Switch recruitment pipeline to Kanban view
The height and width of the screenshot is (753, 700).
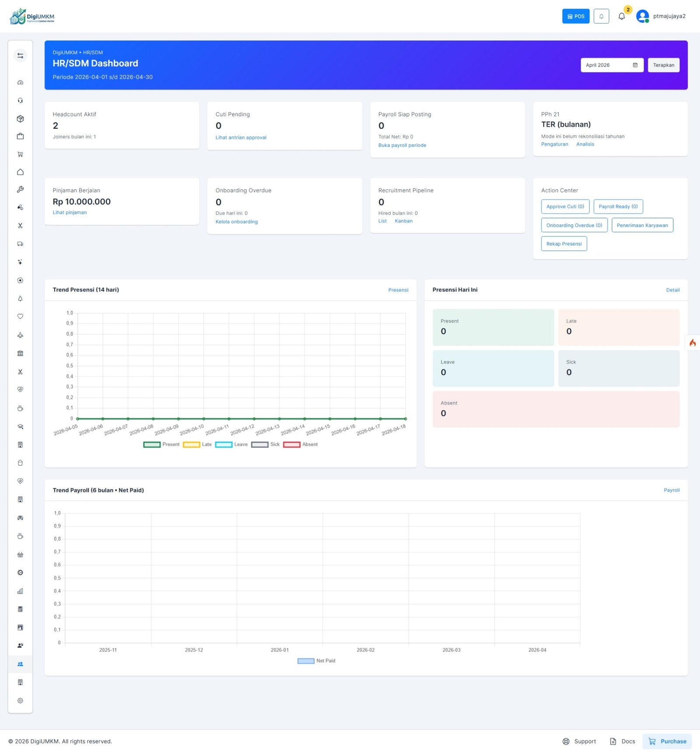pos(403,221)
